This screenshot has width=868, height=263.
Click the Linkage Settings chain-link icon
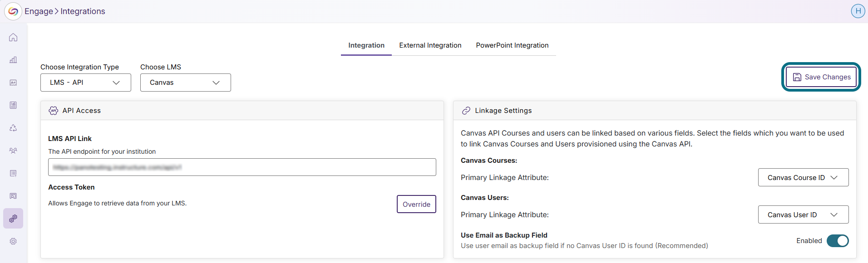[x=466, y=111]
